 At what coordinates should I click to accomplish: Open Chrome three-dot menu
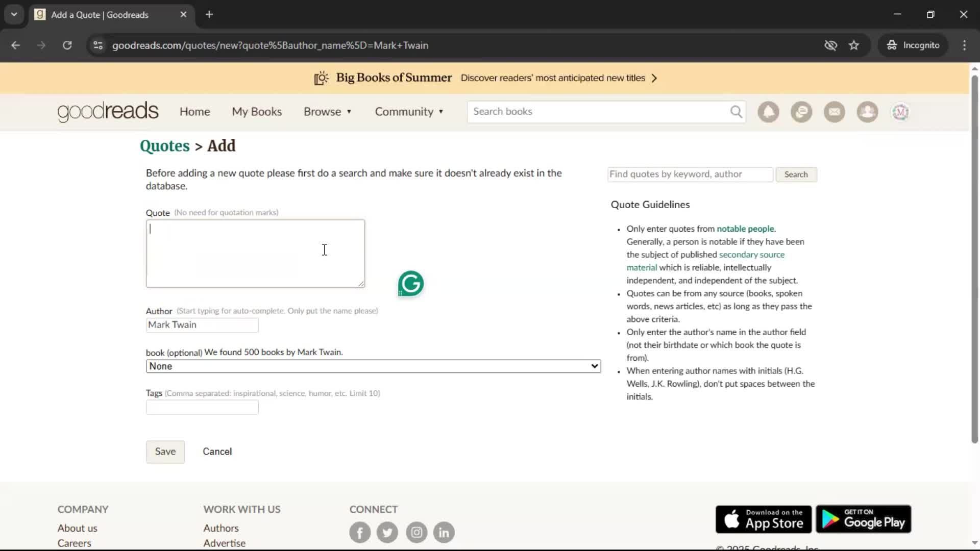coord(964,45)
